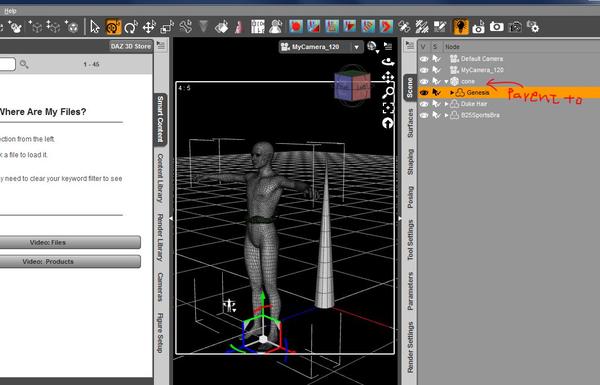This screenshot has height=385, width=600.
Task: Select the Node Selection arrow tool
Action: (x=95, y=27)
